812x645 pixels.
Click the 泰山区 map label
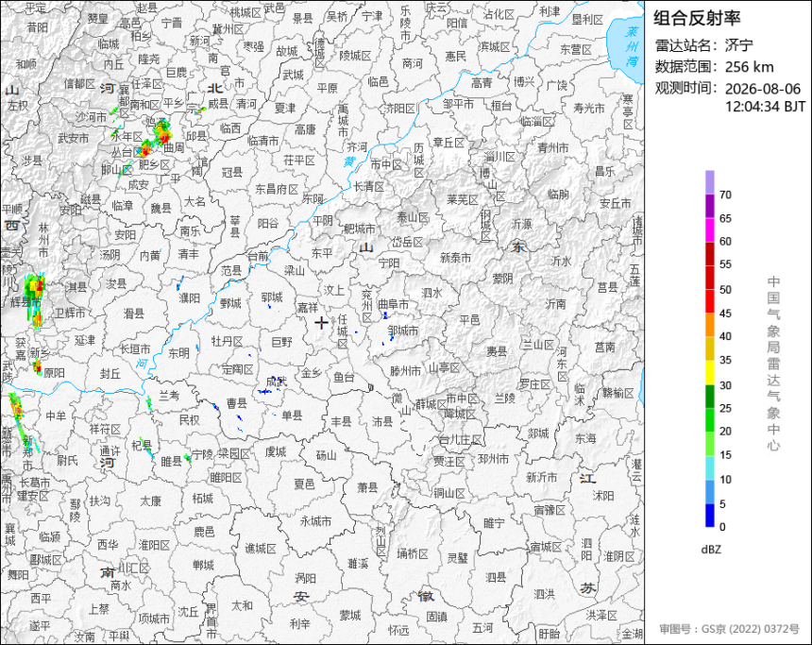pos(413,217)
